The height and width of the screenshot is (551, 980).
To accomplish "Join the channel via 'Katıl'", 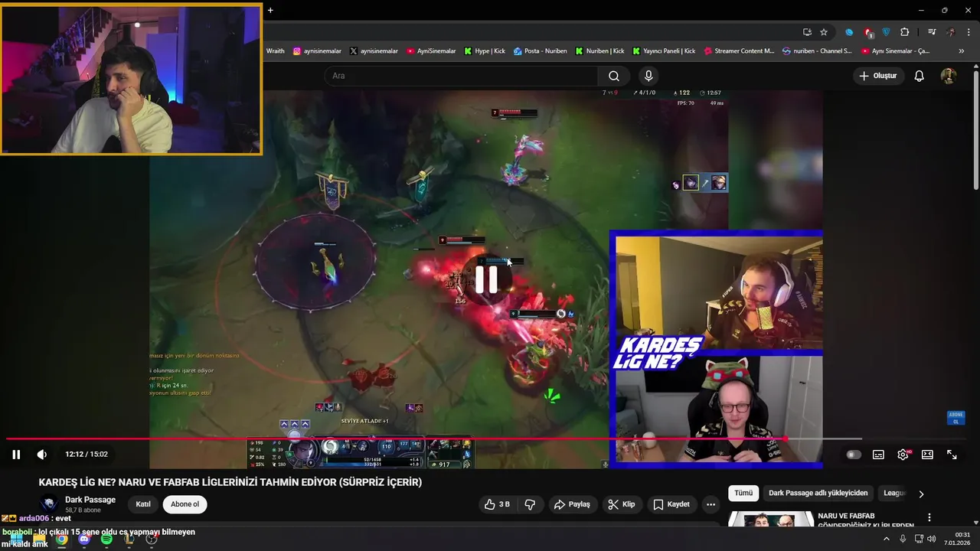I will (143, 504).
